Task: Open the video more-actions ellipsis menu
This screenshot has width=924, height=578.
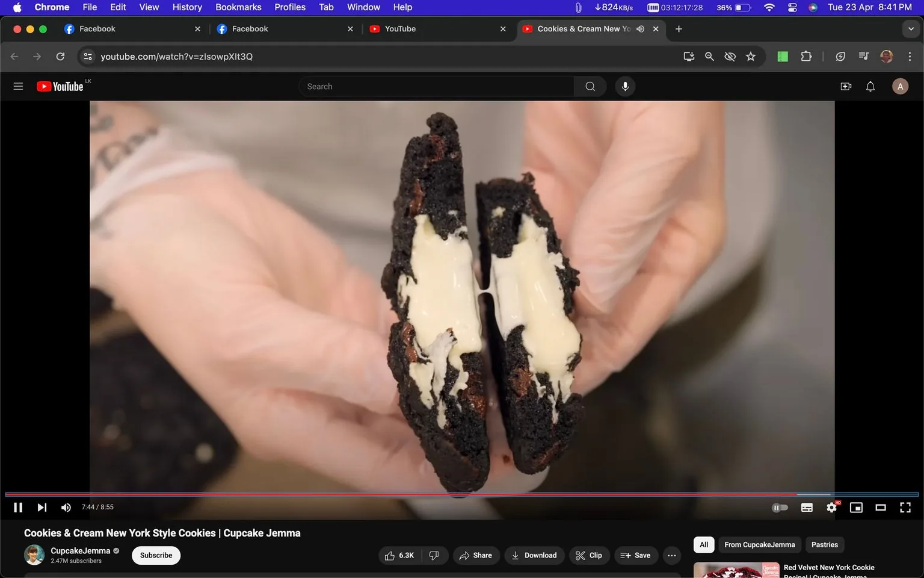Action: coord(671,555)
